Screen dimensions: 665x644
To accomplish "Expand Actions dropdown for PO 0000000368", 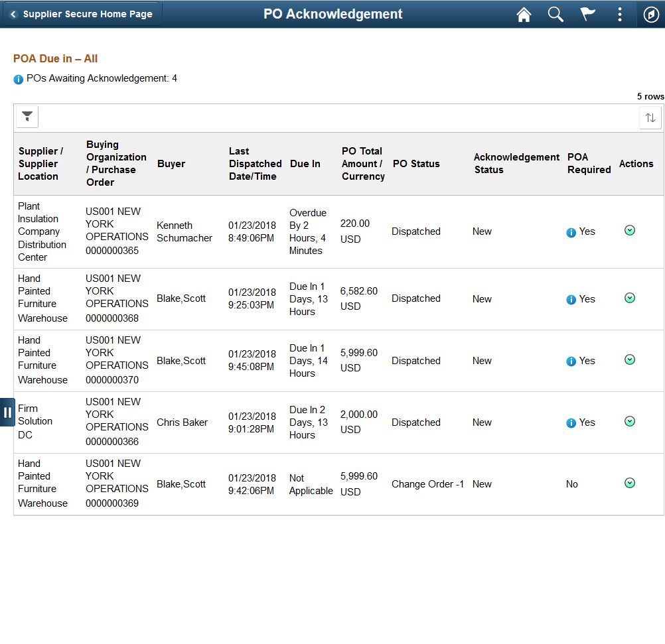I will click(x=630, y=298).
